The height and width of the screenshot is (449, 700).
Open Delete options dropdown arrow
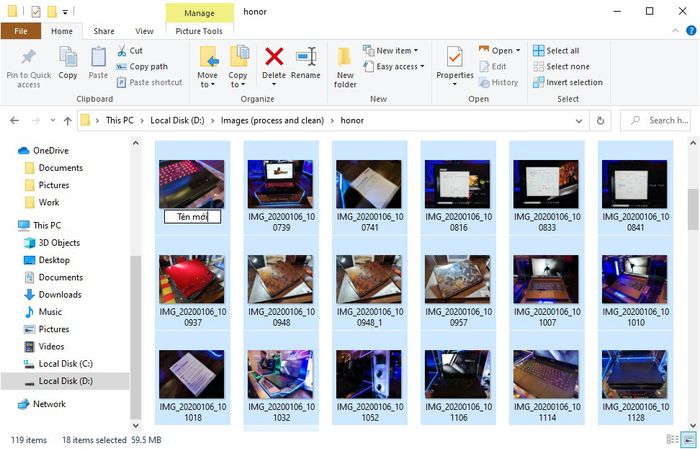point(274,84)
